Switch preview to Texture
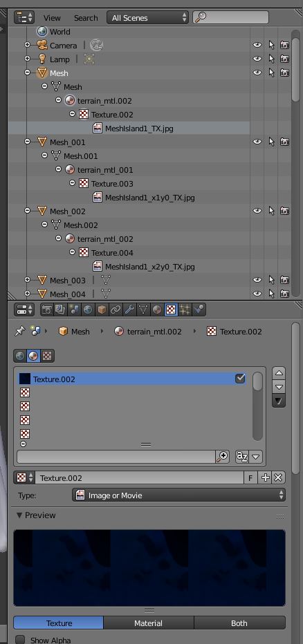 [x=58, y=623]
